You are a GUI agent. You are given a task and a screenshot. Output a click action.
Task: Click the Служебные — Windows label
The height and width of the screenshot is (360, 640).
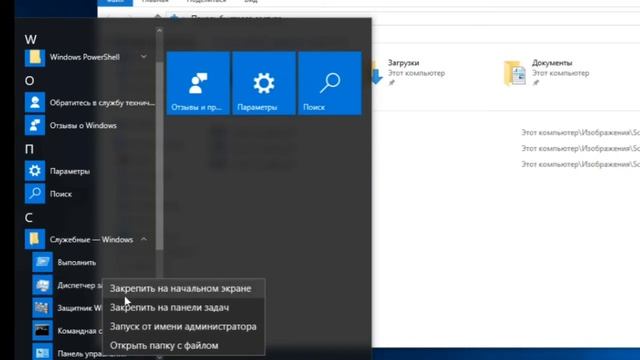click(x=91, y=240)
